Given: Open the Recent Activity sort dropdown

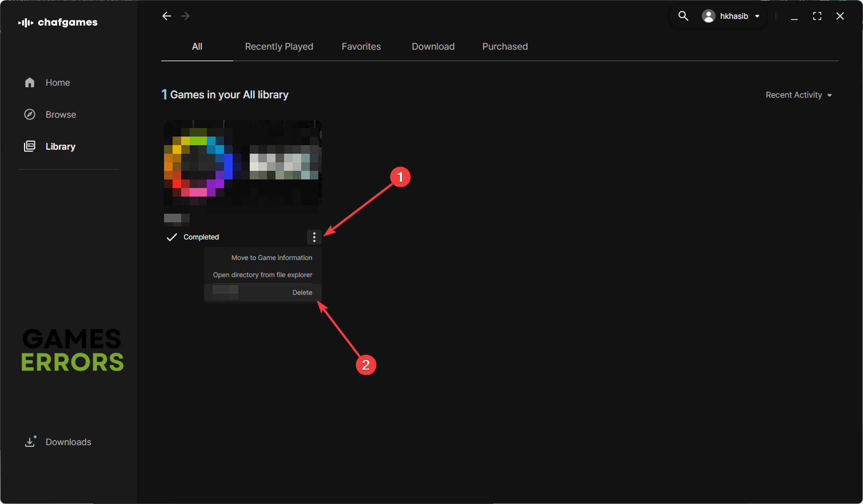Looking at the screenshot, I should coord(798,95).
